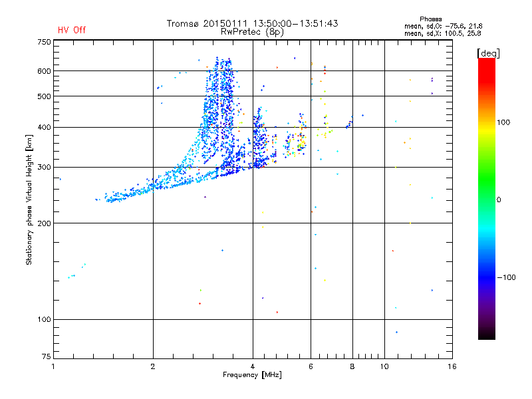Viewport: 532px width, 399px height.
Task: Click the y-axis label '75'
Action: (47, 356)
